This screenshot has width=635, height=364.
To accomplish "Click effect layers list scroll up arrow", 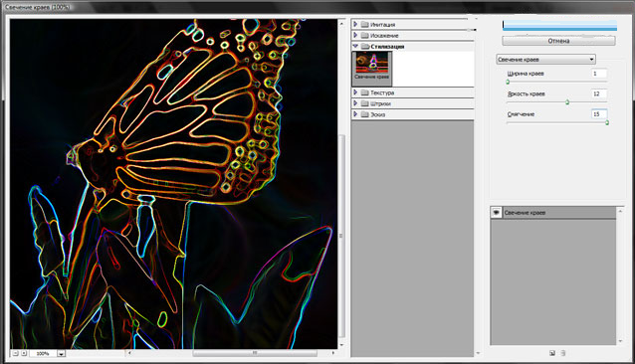I will [x=620, y=211].
